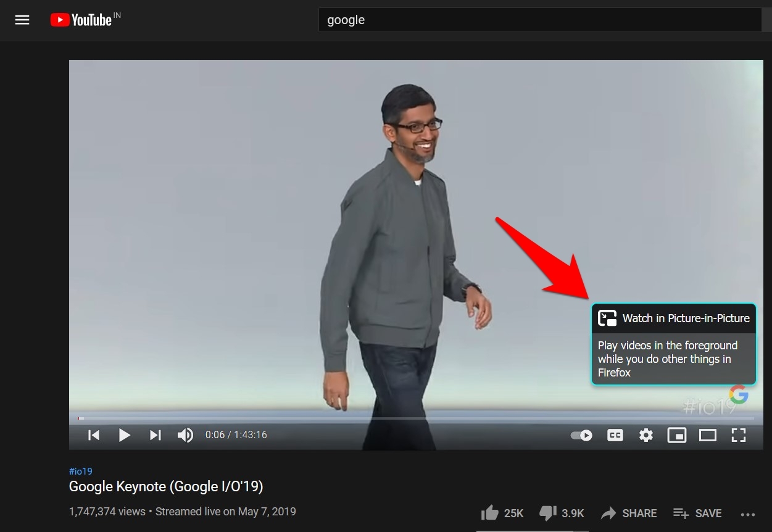Play the video
The width and height of the screenshot is (772, 532).
click(124, 435)
